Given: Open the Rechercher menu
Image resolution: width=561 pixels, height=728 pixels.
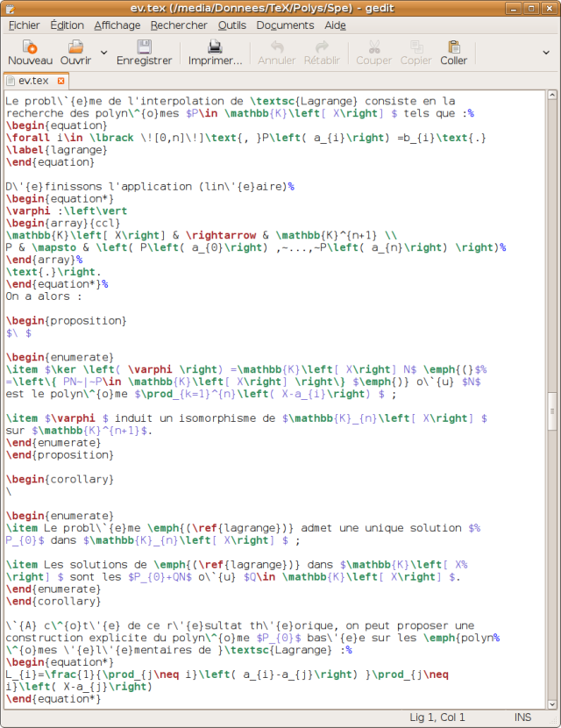Looking at the screenshot, I should (179, 25).
